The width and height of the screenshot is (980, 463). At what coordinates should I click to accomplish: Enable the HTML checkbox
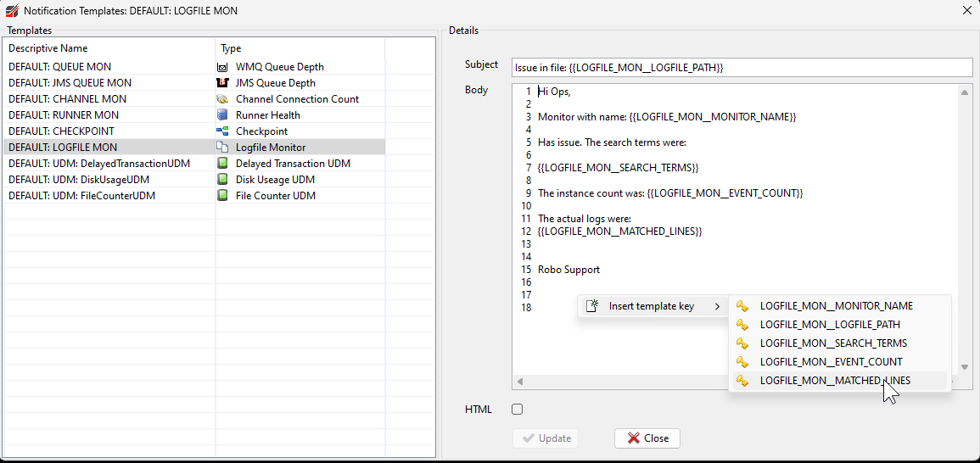point(518,410)
